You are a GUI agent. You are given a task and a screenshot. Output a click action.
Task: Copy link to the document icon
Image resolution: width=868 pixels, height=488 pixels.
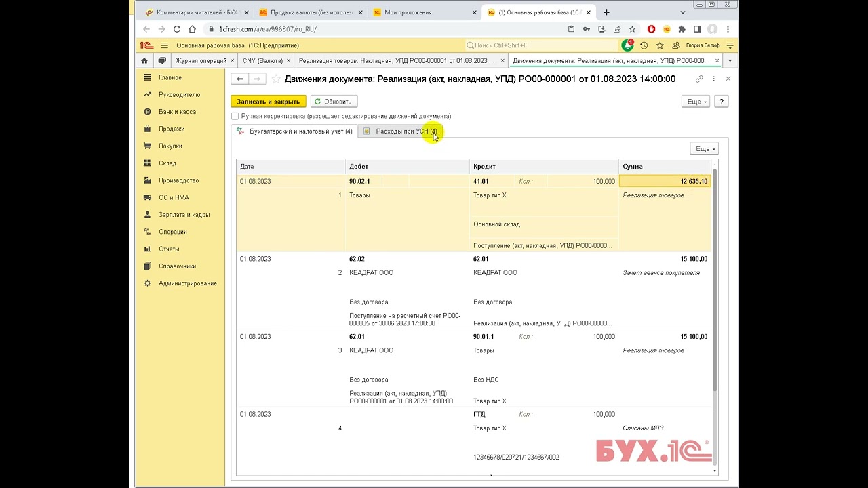pyautogui.click(x=699, y=79)
